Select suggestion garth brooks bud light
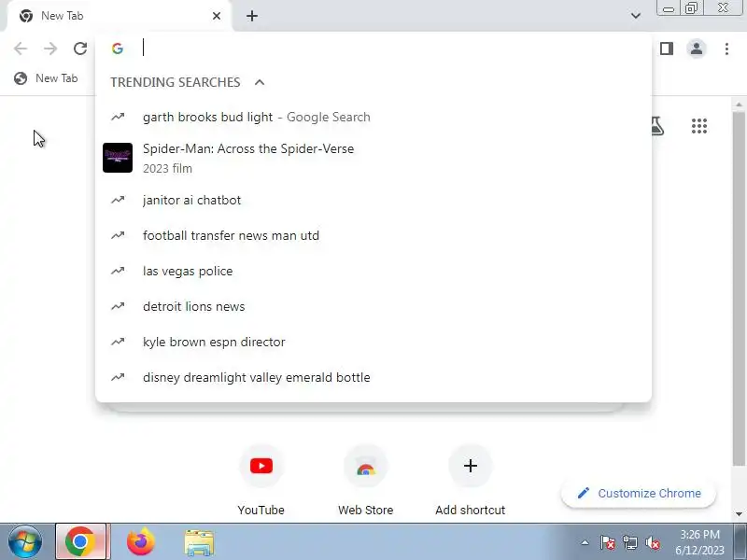 click(373, 118)
